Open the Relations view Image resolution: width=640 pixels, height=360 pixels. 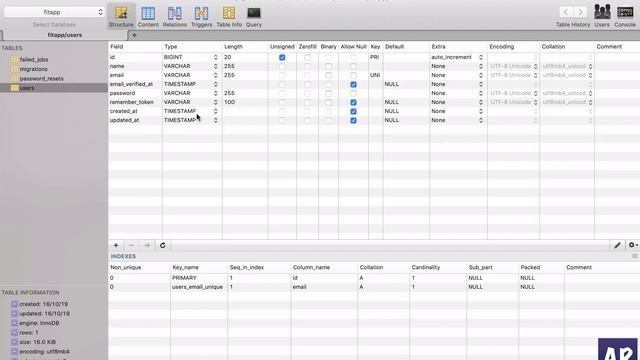click(174, 17)
